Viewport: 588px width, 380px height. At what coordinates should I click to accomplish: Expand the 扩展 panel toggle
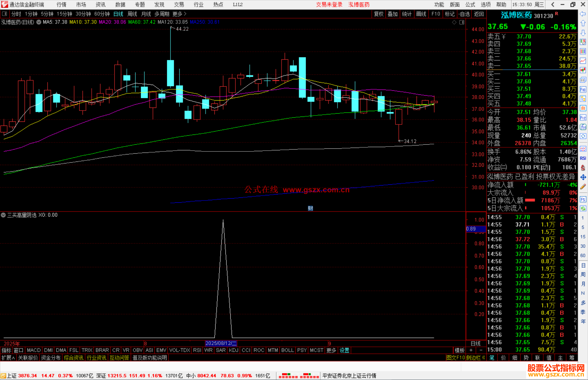pos(8,358)
